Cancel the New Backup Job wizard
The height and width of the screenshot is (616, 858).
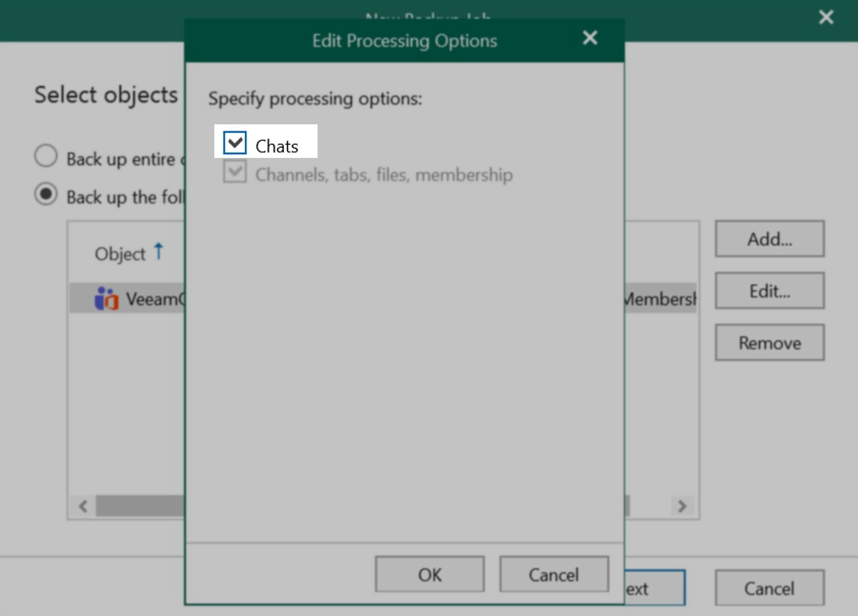(x=770, y=588)
